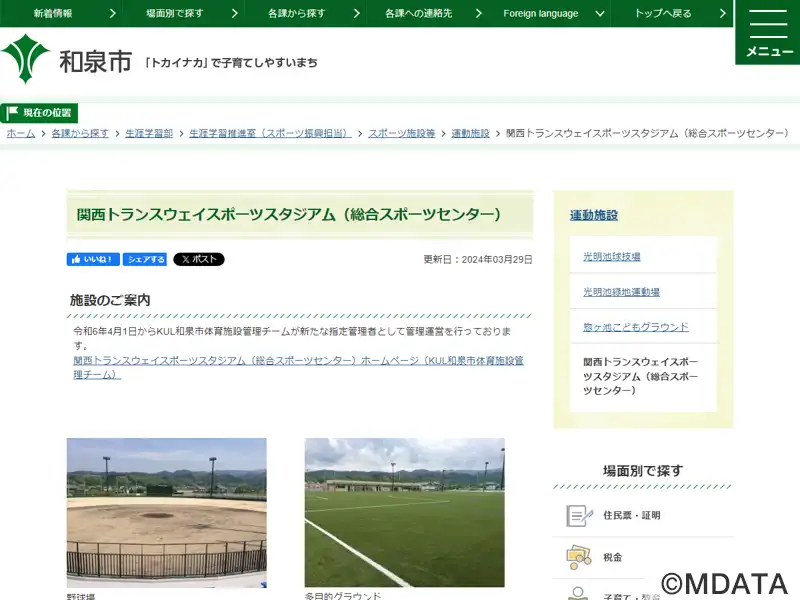The image size is (800, 600).
Task: Click the 和泉市 city logo
Action: pos(66,60)
